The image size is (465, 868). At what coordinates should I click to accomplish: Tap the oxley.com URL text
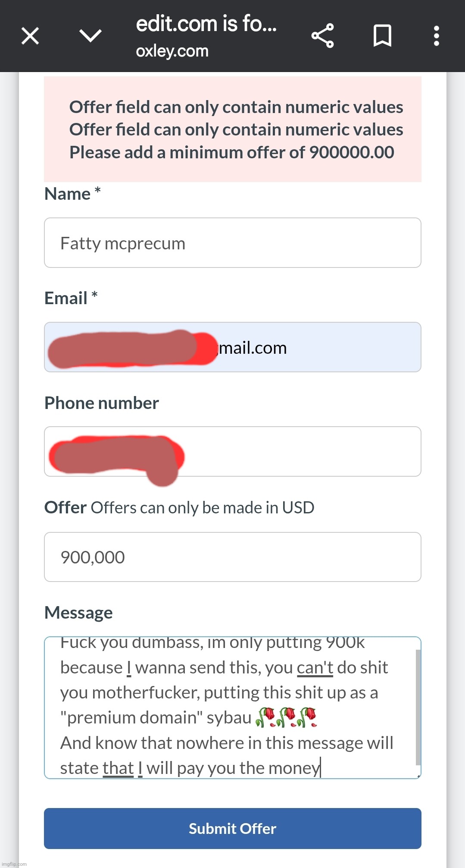(x=172, y=51)
